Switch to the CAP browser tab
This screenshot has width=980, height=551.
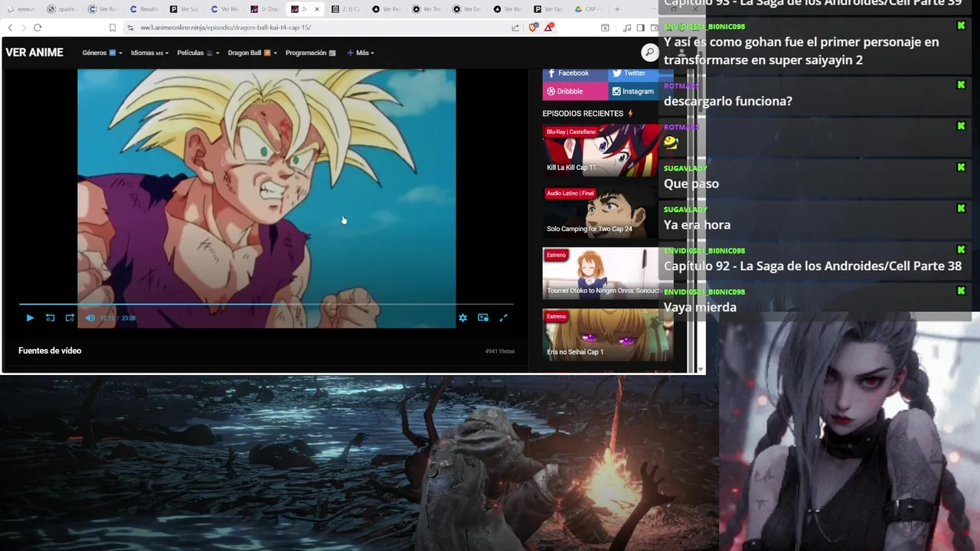point(589,9)
